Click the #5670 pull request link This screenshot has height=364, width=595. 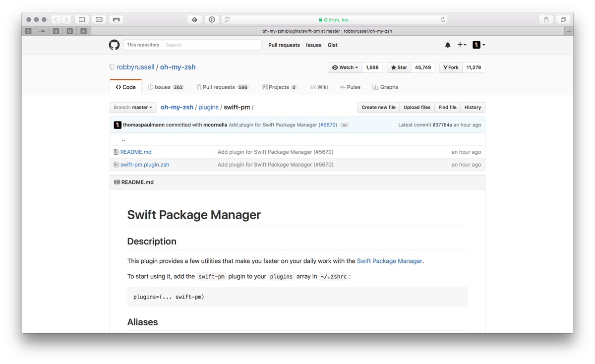point(328,125)
